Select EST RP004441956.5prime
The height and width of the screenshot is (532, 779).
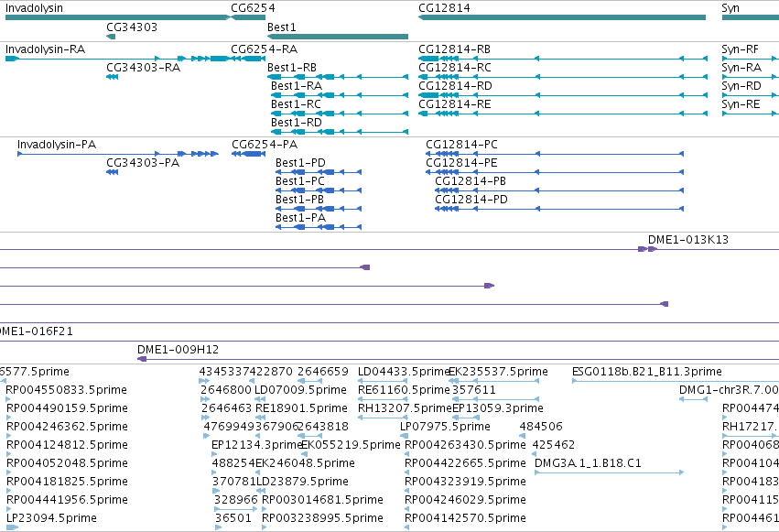point(8,509)
